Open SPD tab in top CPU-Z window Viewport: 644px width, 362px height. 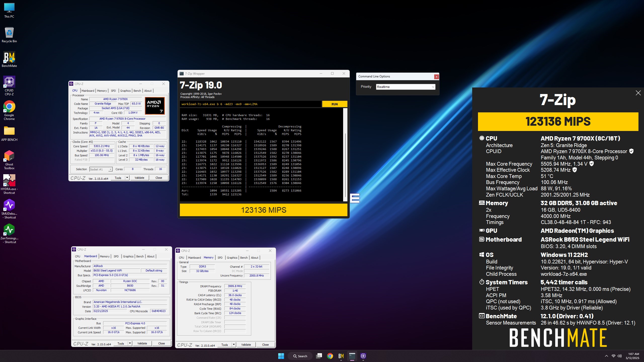coord(113,91)
